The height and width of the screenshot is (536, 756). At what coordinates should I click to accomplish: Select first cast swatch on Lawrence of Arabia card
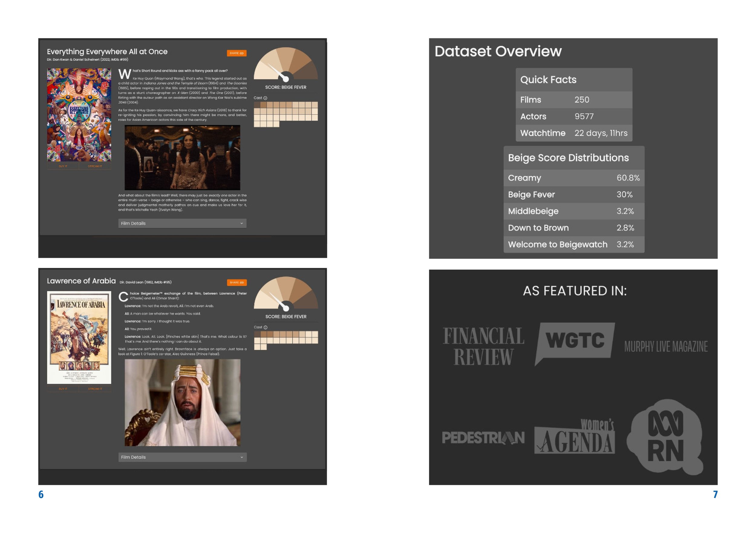[x=257, y=334]
